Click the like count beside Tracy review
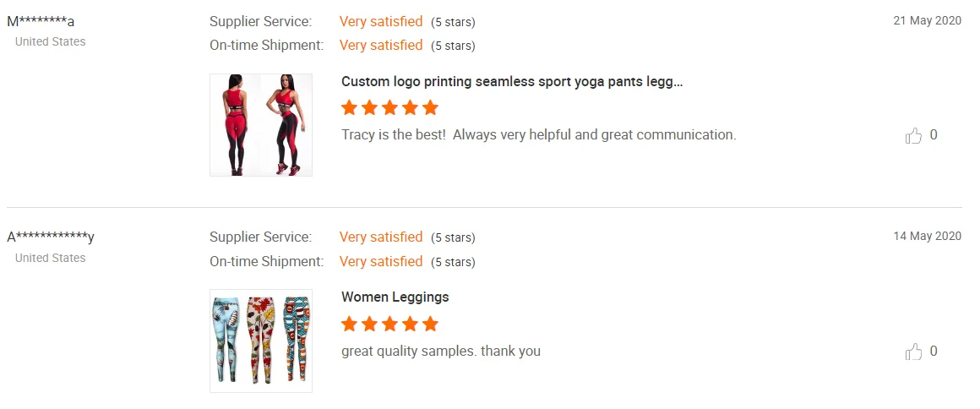The image size is (980, 409). tap(934, 134)
